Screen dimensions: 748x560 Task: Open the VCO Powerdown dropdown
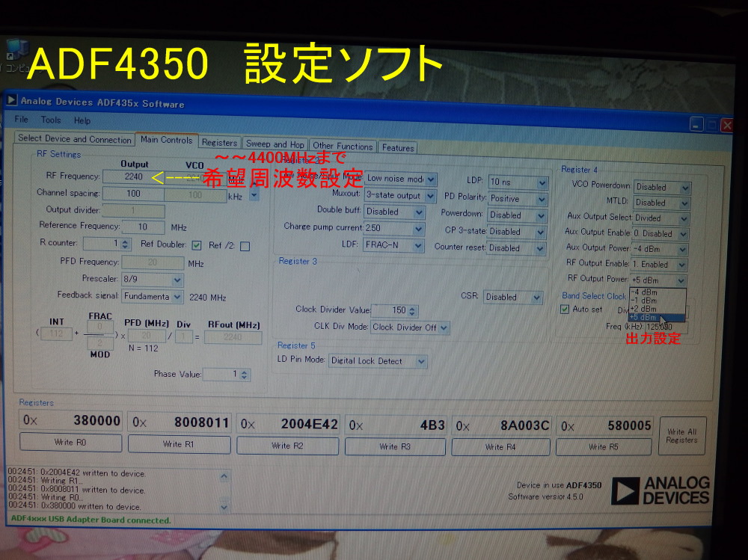[685, 188]
